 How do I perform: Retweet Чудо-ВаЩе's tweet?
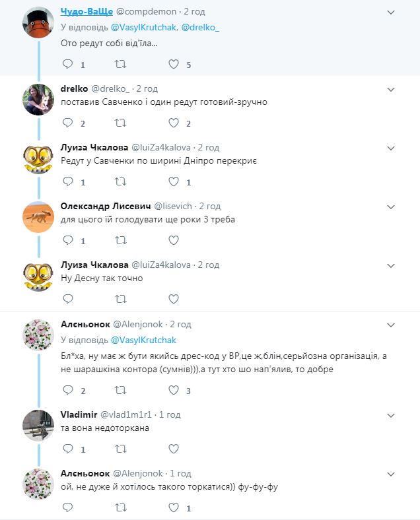(121, 65)
